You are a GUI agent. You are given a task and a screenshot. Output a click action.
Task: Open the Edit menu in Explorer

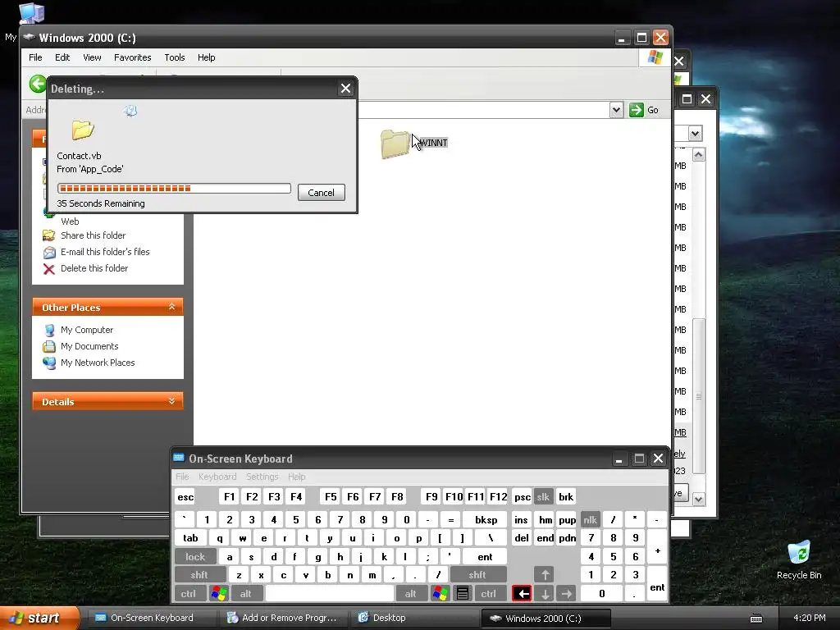coord(62,57)
